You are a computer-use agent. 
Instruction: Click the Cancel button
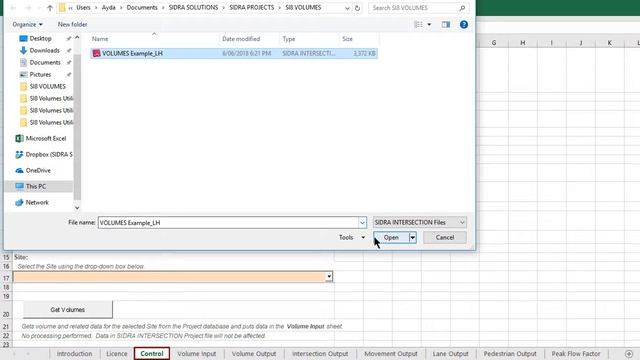point(444,238)
